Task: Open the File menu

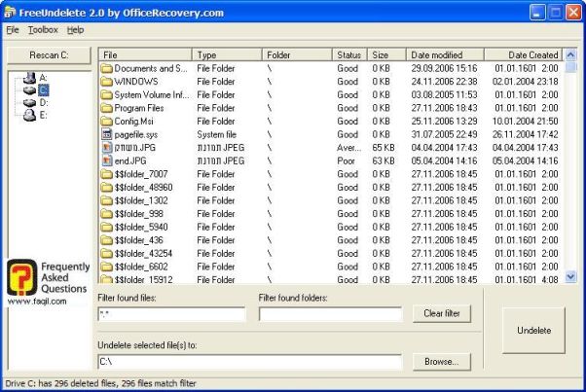Action: pos(12,30)
